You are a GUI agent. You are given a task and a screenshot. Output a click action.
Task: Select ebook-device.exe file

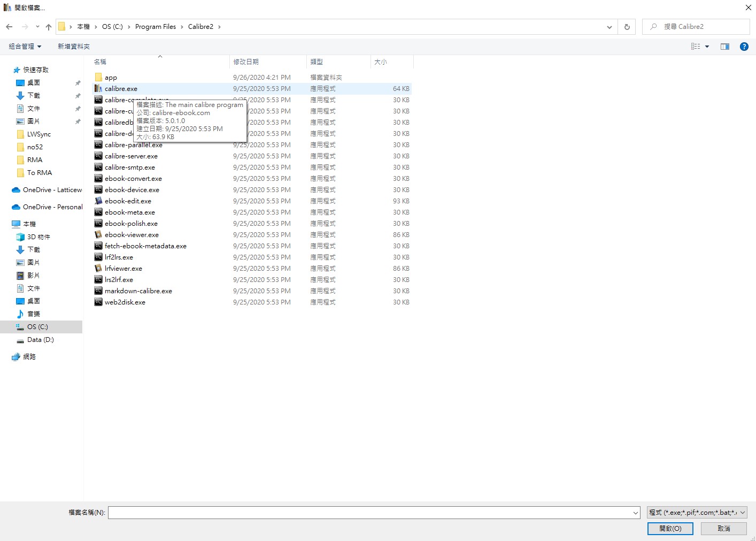tap(132, 190)
